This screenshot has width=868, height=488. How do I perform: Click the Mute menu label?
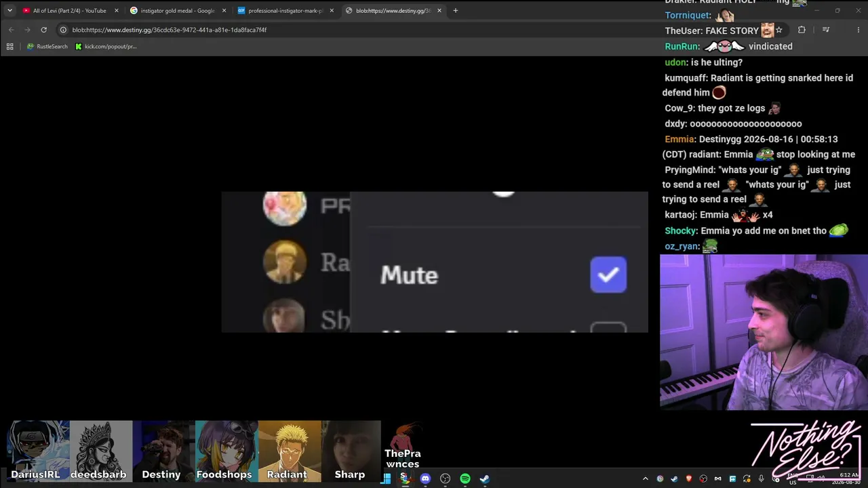click(x=410, y=275)
